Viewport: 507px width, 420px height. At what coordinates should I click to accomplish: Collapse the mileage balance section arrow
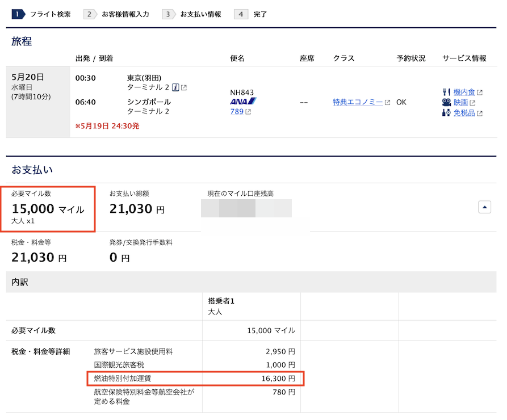[484, 207]
